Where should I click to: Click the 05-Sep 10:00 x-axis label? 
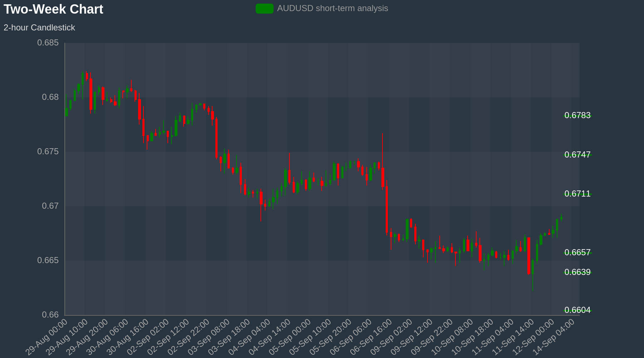[x=310, y=337]
